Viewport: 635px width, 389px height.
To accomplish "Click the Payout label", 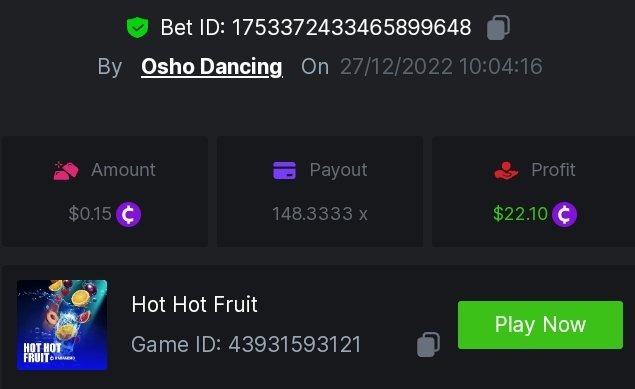I will [338, 170].
